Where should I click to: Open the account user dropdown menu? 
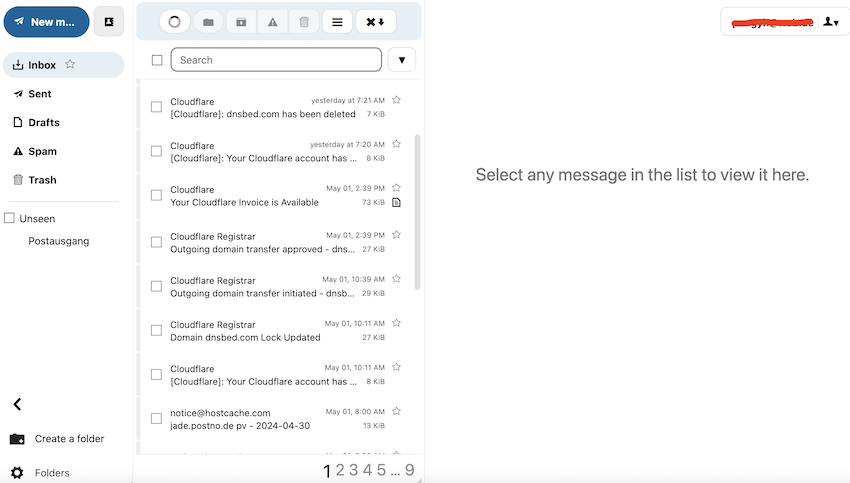830,21
